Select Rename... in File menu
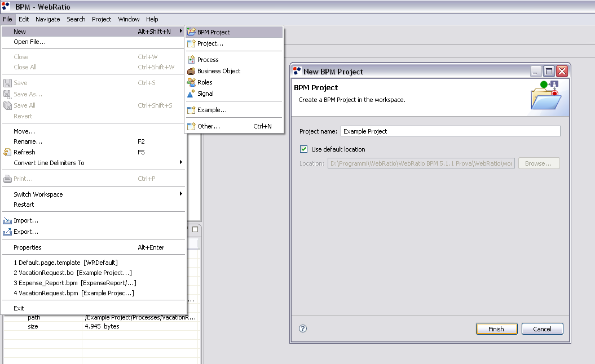Screen dimensions: 595x364 (93, 141)
